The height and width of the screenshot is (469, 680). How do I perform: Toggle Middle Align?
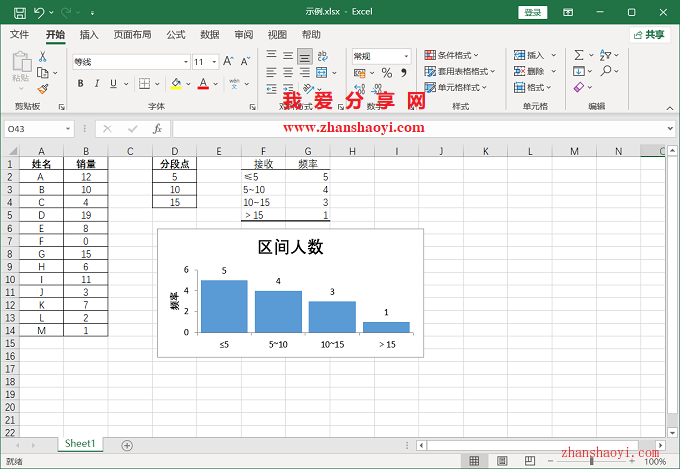pos(288,56)
